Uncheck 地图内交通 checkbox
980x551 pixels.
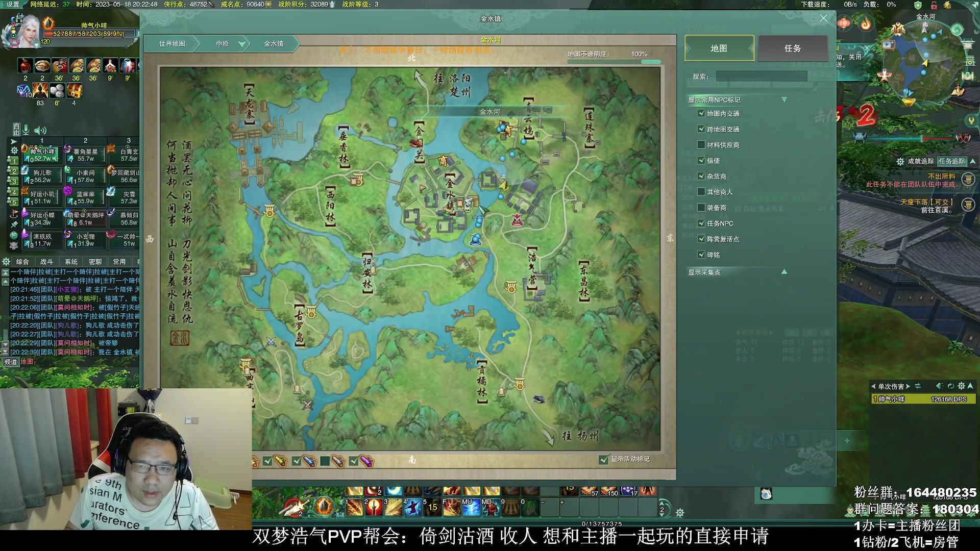(701, 113)
